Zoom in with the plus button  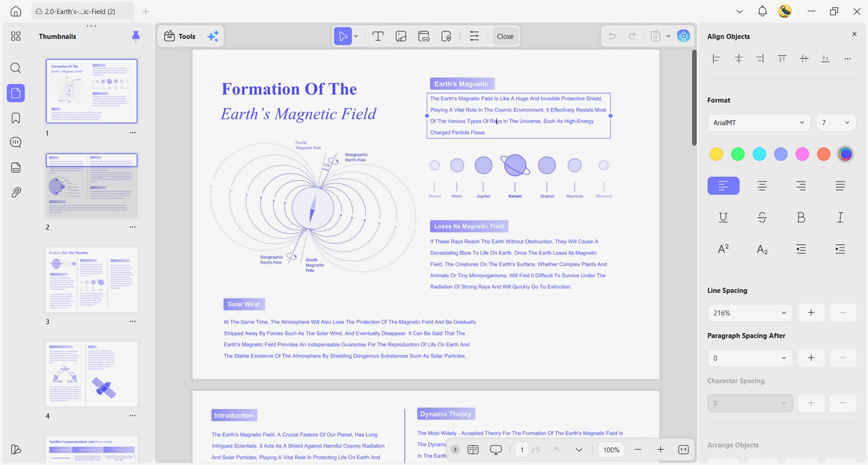[660, 450]
